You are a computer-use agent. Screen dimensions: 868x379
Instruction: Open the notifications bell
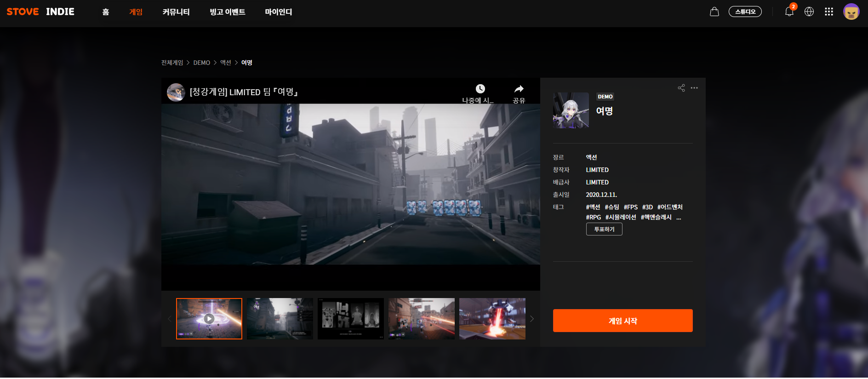pos(789,12)
